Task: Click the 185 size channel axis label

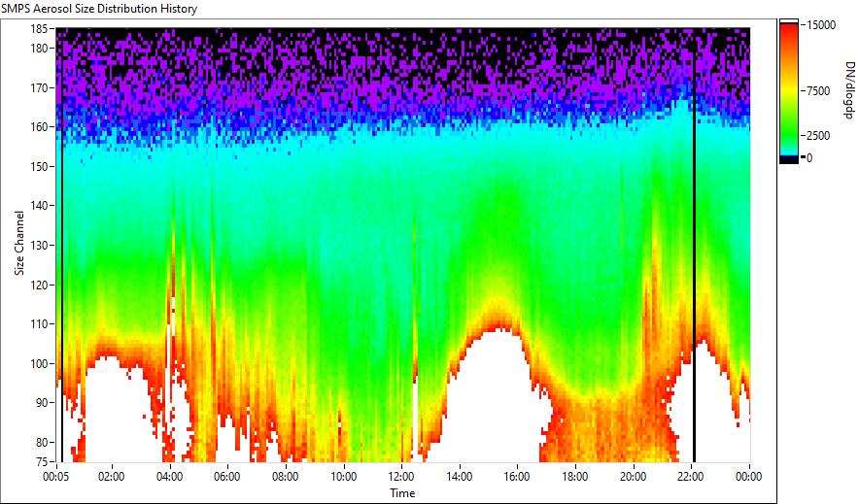Action: click(x=41, y=28)
